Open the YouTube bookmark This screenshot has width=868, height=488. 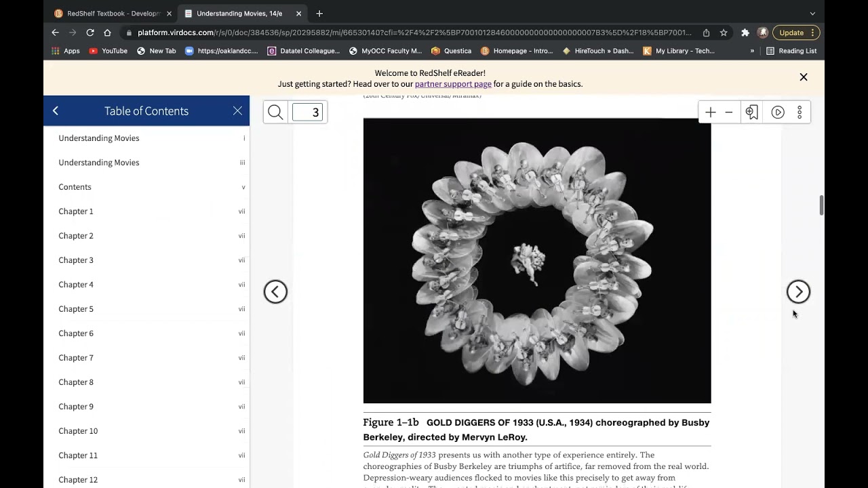coord(108,51)
